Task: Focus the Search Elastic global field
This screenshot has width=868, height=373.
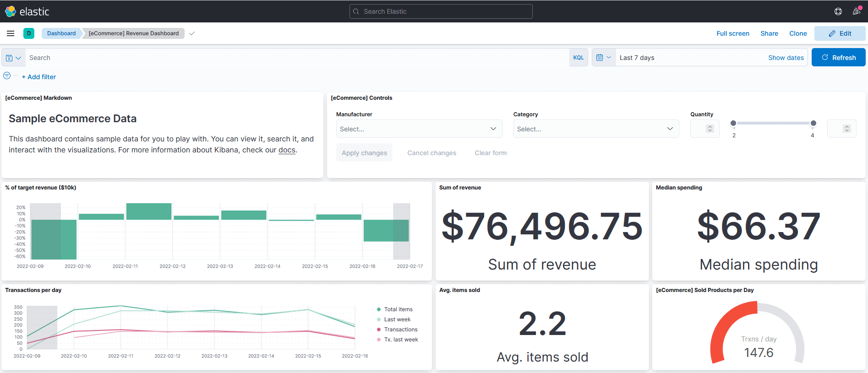Action: pyautogui.click(x=441, y=11)
